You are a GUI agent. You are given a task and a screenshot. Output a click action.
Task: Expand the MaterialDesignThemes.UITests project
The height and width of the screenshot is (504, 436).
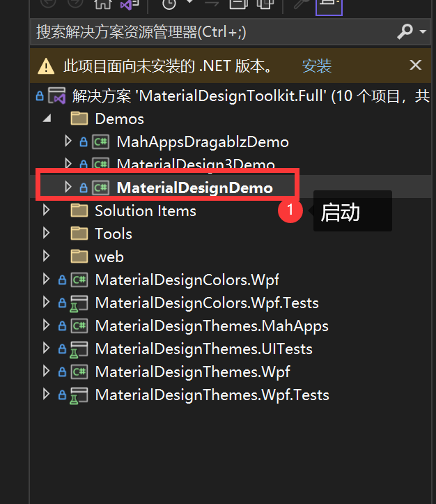click(x=46, y=348)
